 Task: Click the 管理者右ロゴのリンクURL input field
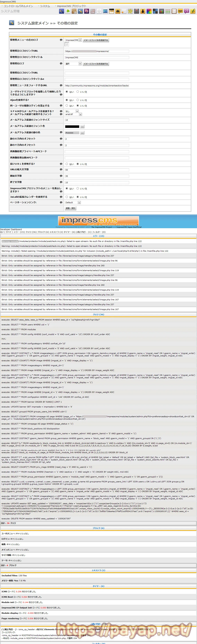tap(97, 73)
